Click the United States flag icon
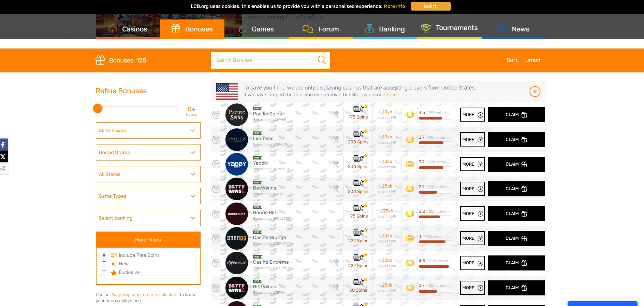 click(x=227, y=92)
